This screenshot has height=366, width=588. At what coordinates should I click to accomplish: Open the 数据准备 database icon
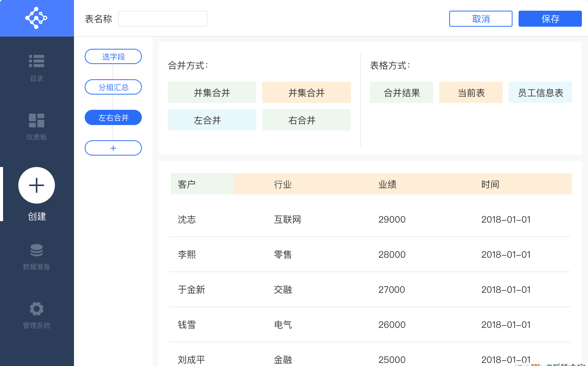(37, 250)
